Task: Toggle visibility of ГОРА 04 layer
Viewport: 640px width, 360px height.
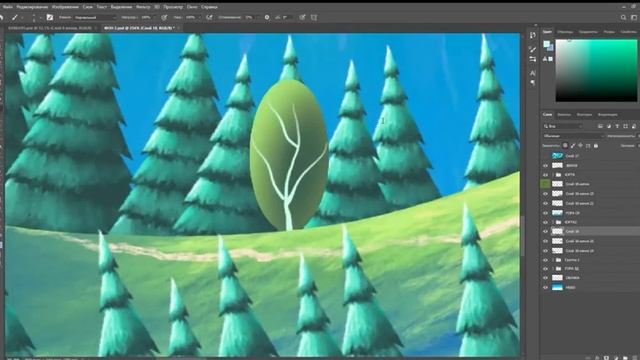Action: coord(545,213)
